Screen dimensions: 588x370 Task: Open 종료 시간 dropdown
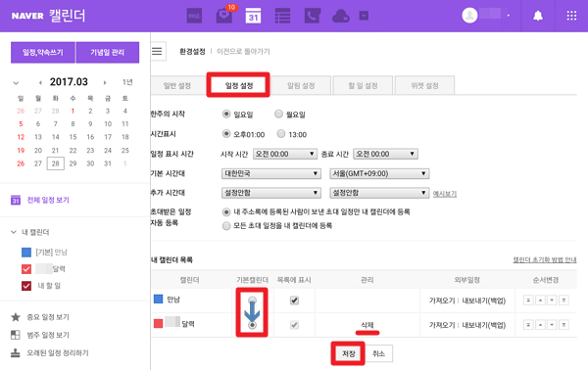[385, 154]
